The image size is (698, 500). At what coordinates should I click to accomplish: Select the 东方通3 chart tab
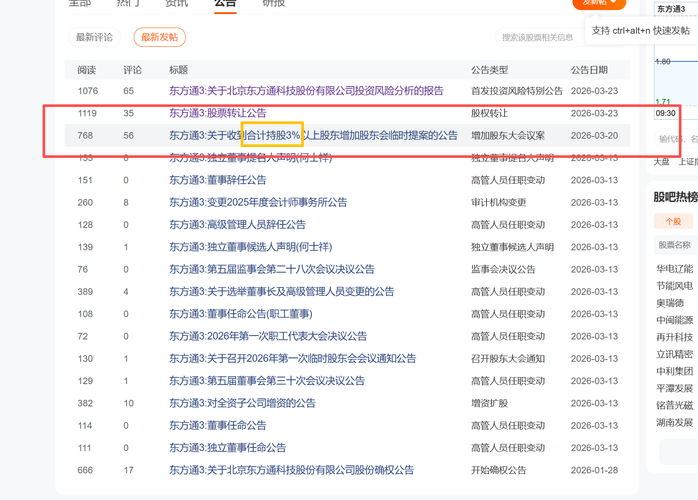point(671,9)
